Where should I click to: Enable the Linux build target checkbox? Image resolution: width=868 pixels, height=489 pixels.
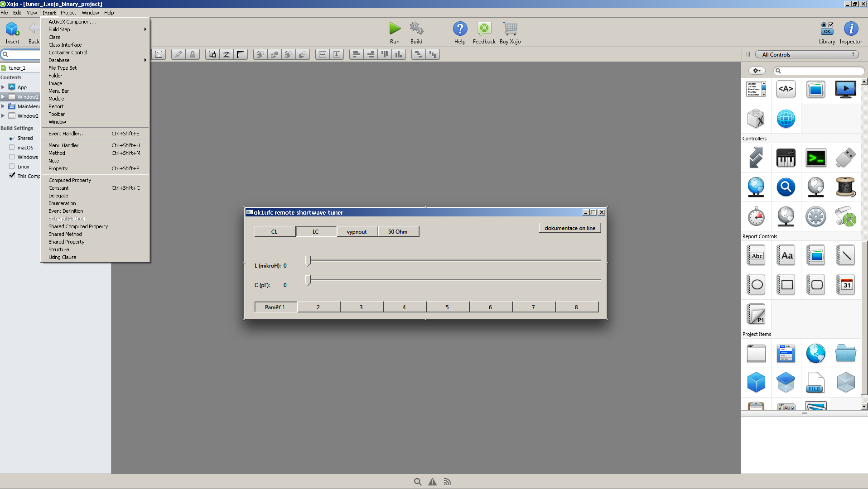pyautogui.click(x=12, y=167)
